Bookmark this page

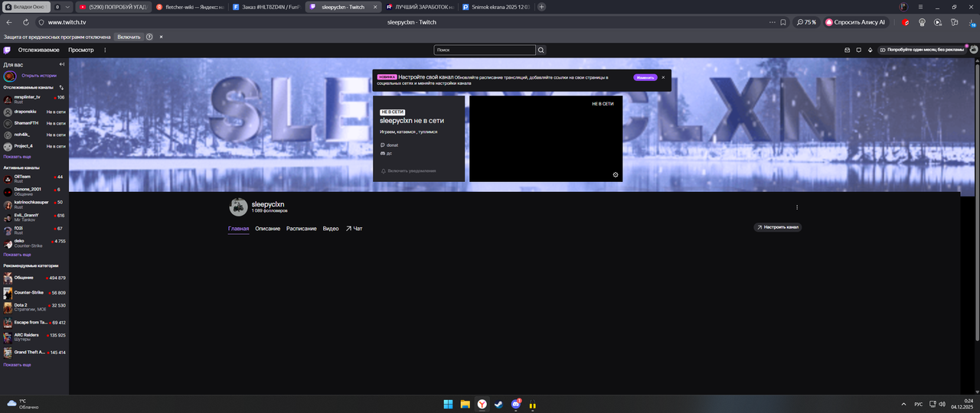coord(782,22)
